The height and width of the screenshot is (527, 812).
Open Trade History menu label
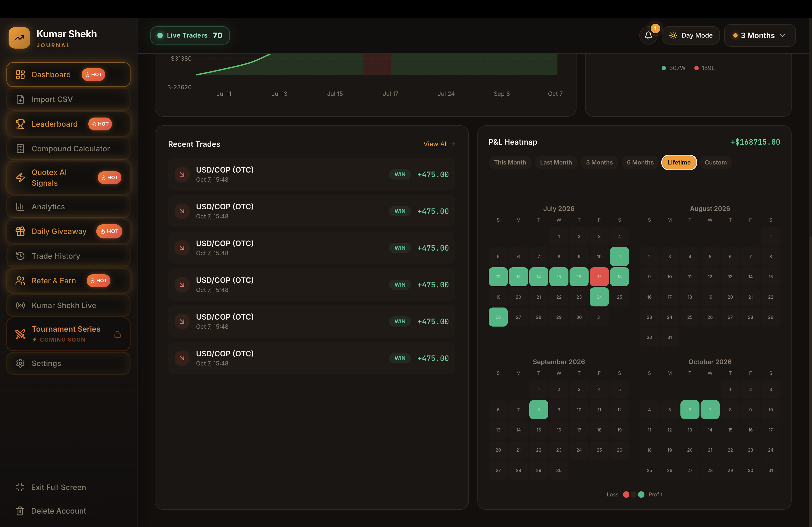56,256
